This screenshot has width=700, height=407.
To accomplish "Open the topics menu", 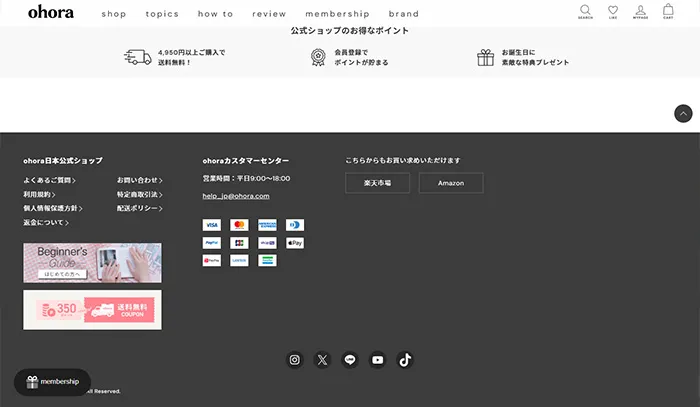I will click(162, 14).
